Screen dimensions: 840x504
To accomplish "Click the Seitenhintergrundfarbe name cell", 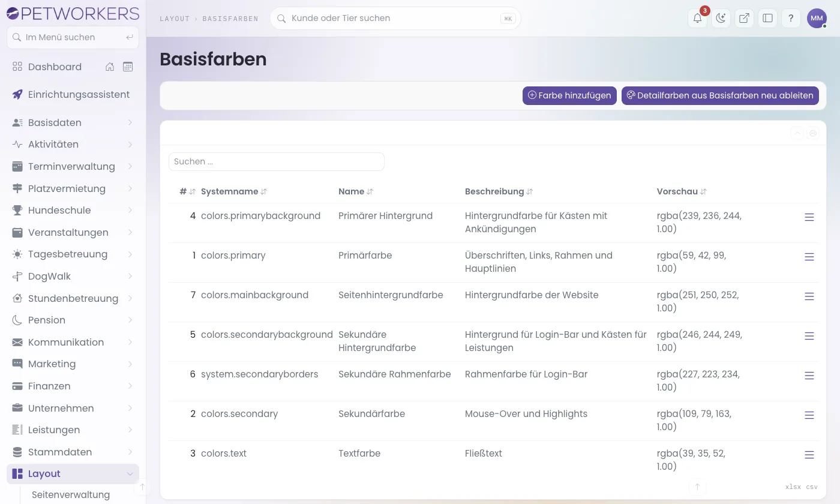I will click(x=391, y=295).
